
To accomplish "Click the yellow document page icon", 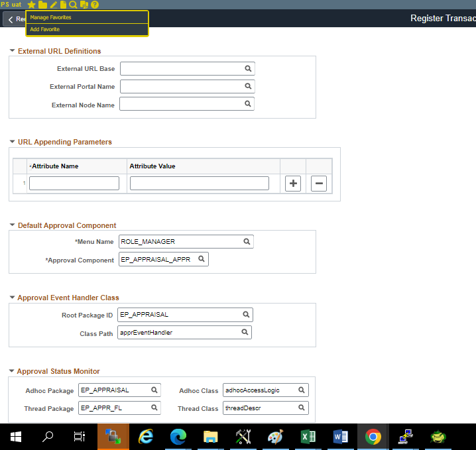I will pos(63,5).
